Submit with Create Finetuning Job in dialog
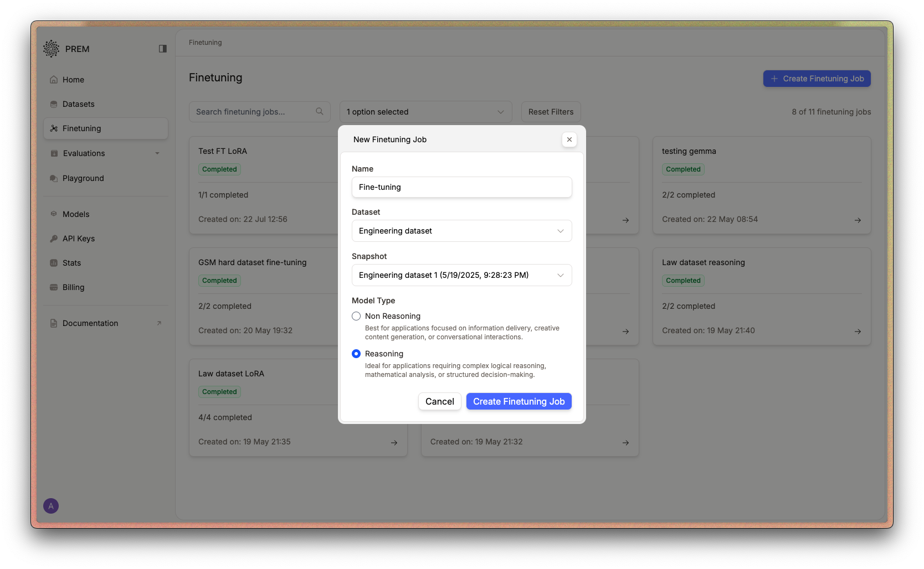924x569 pixels. [x=519, y=401]
